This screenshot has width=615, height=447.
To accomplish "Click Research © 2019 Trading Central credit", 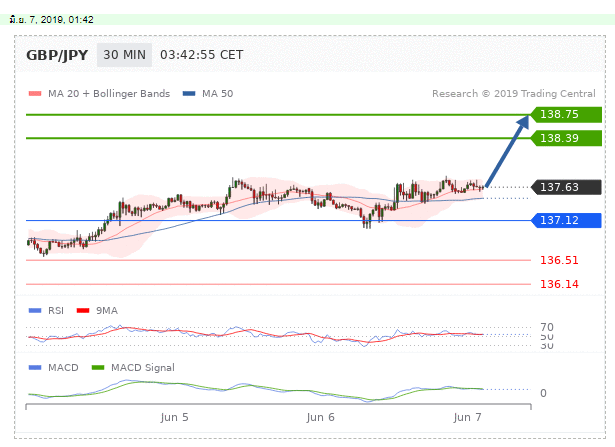I will click(515, 94).
